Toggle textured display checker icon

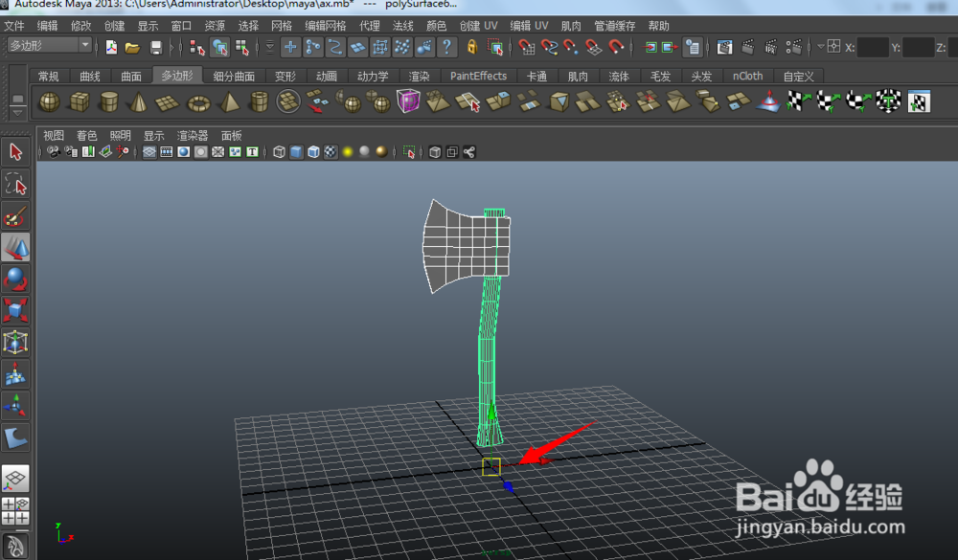point(331,152)
